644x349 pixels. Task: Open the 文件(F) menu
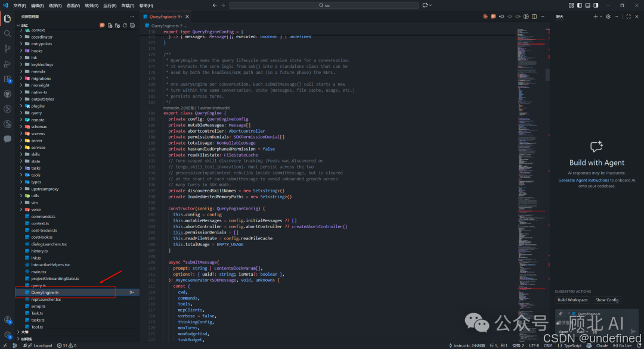pos(20,6)
